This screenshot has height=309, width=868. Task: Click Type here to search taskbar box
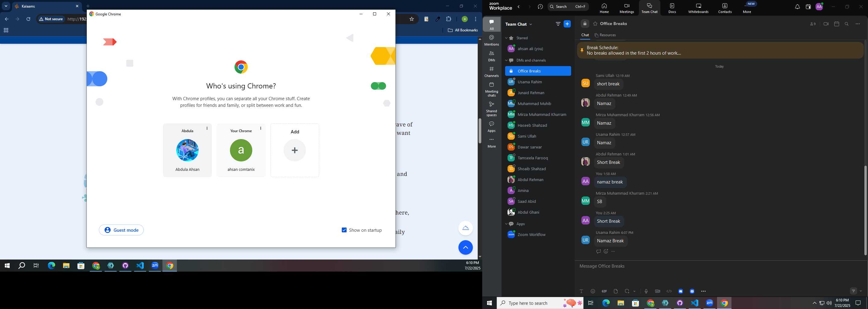[540, 303]
